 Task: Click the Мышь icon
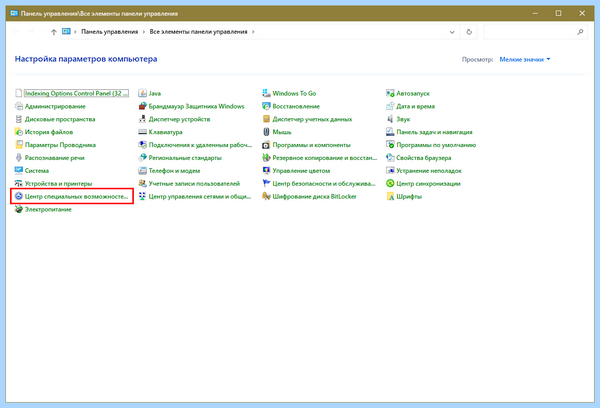(x=266, y=132)
